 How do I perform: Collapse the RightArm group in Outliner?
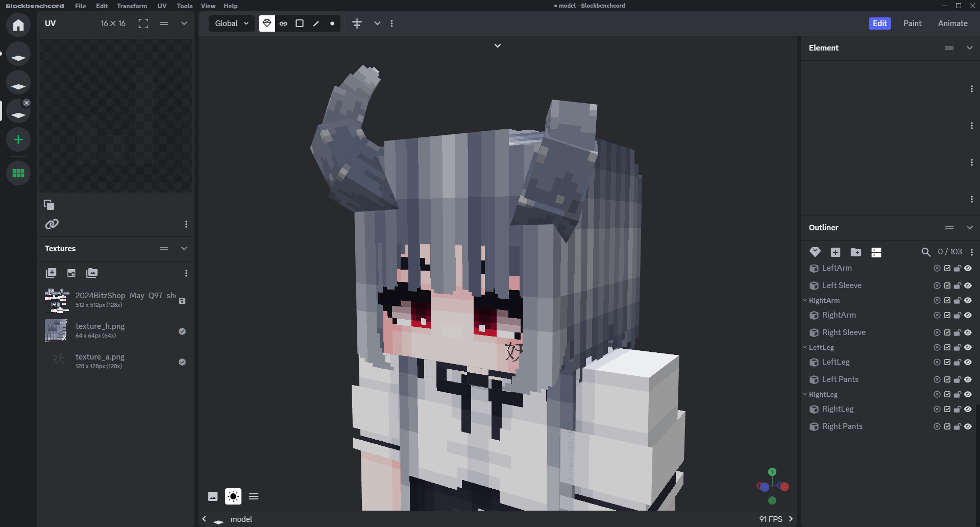point(805,300)
